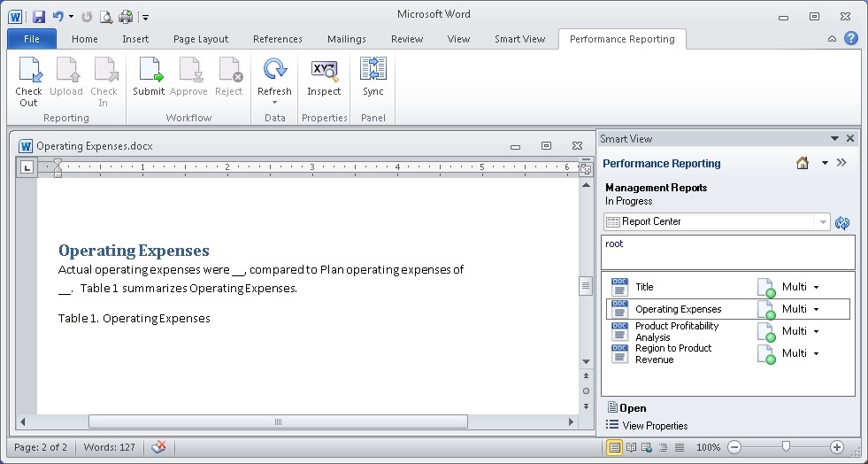The image size is (868, 464).
Task: Click Open in the action panel
Action: pyautogui.click(x=626, y=408)
